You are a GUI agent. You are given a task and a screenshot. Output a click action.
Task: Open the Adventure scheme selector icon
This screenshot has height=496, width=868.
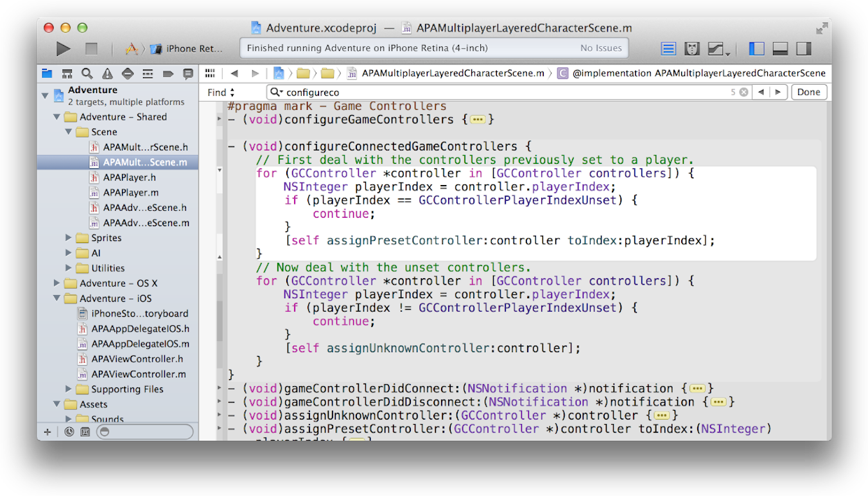tap(131, 49)
